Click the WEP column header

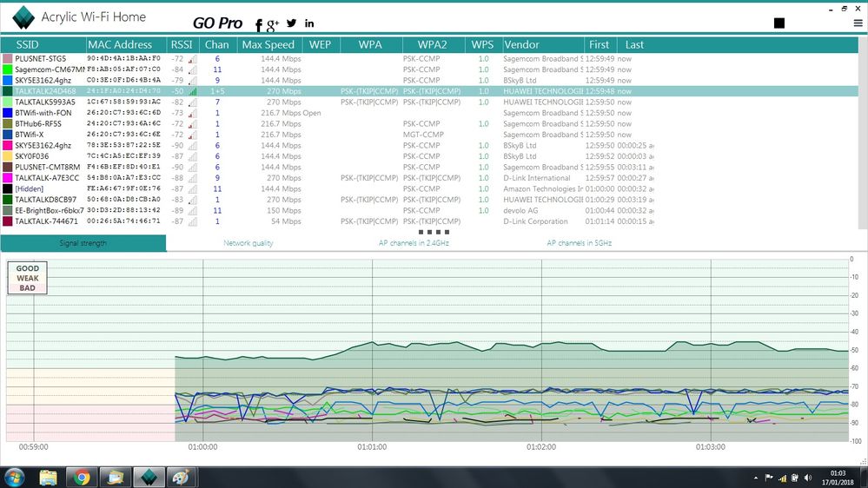coord(320,45)
